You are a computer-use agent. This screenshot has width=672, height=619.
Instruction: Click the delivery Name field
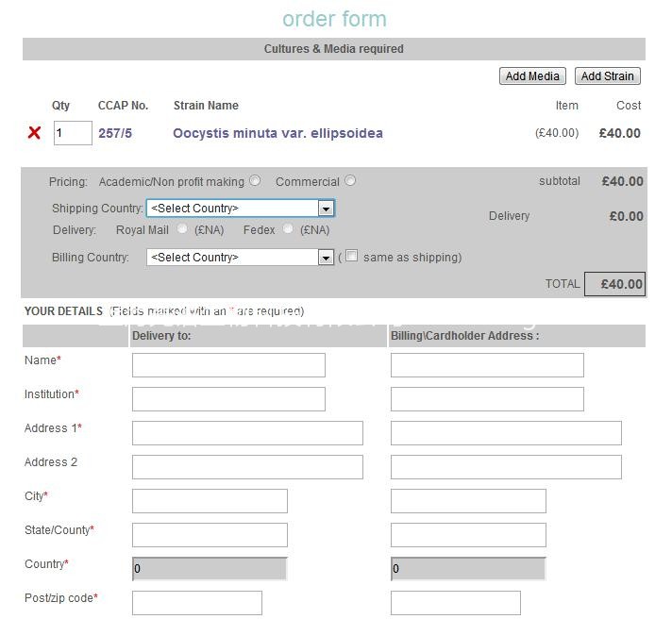pyautogui.click(x=228, y=365)
